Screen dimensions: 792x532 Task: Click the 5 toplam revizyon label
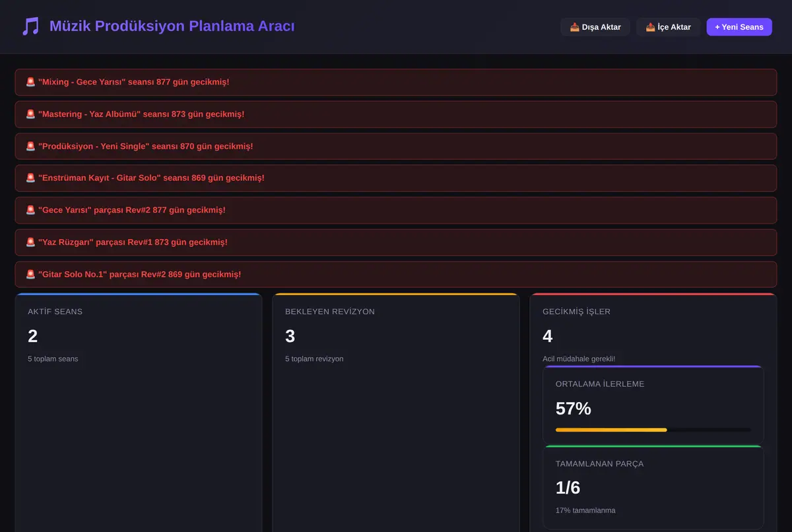(314, 359)
